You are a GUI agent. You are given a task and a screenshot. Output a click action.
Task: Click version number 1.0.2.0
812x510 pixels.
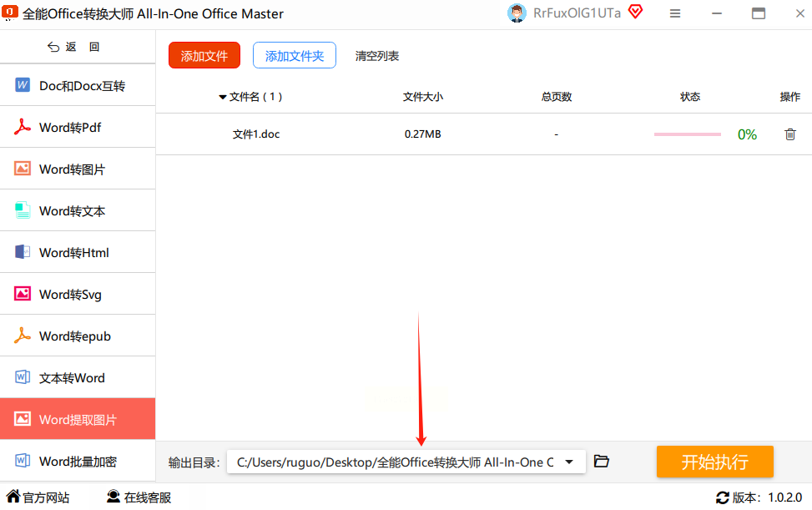pyautogui.click(x=784, y=497)
